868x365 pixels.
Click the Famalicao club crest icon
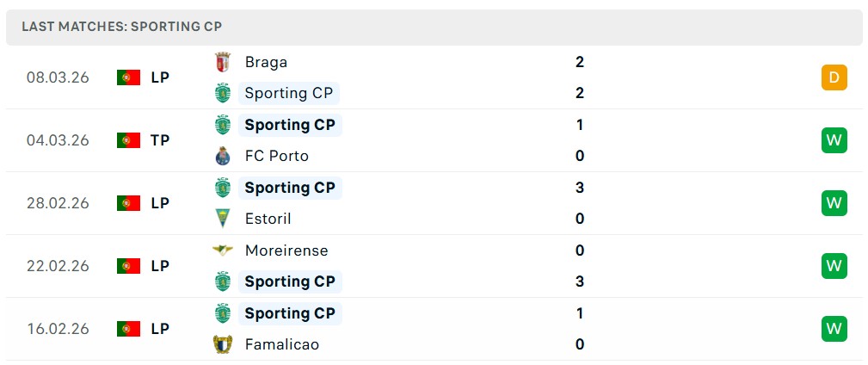pyautogui.click(x=223, y=344)
